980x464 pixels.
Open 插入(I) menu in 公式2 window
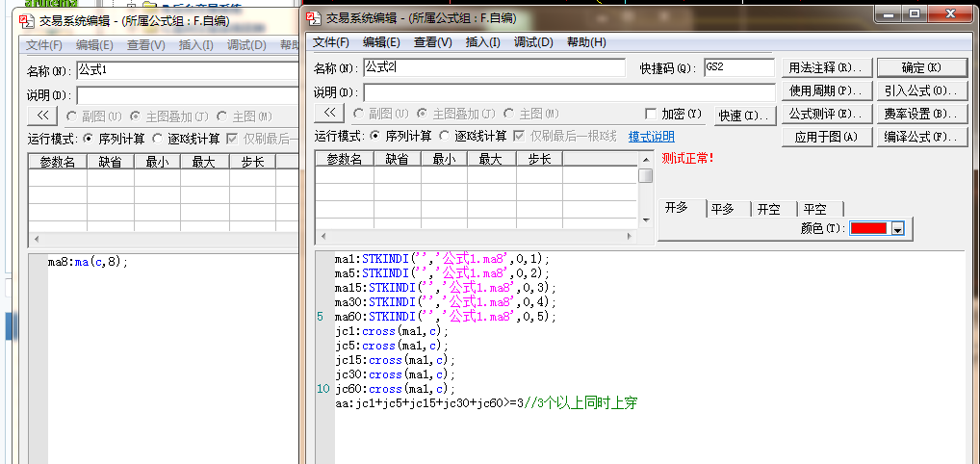[x=483, y=42]
